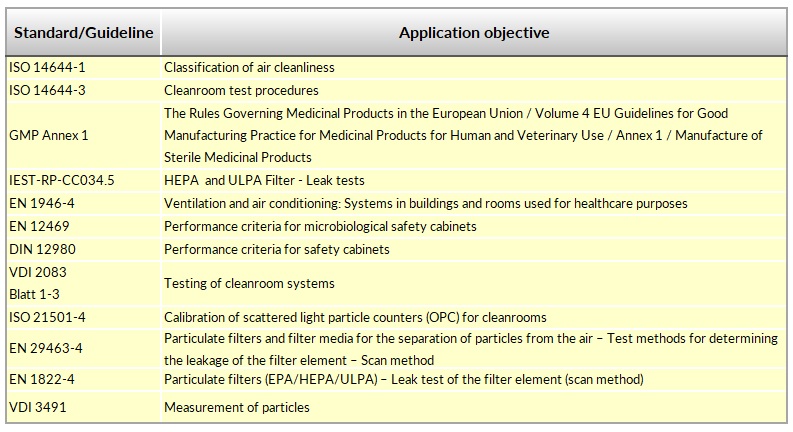Image resolution: width=793 pixels, height=432 pixels.
Task: Click 'Measurement of particles' description
Action: tap(237, 407)
